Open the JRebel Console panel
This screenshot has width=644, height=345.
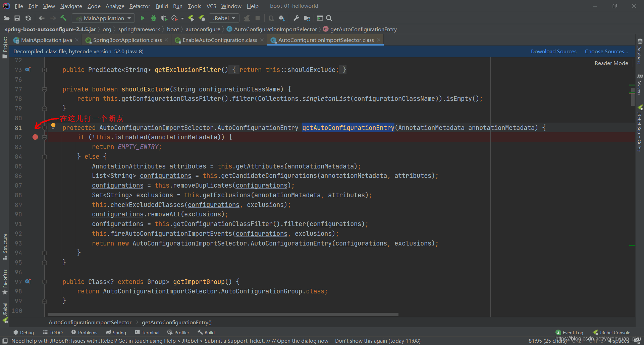(x=612, y=332)
